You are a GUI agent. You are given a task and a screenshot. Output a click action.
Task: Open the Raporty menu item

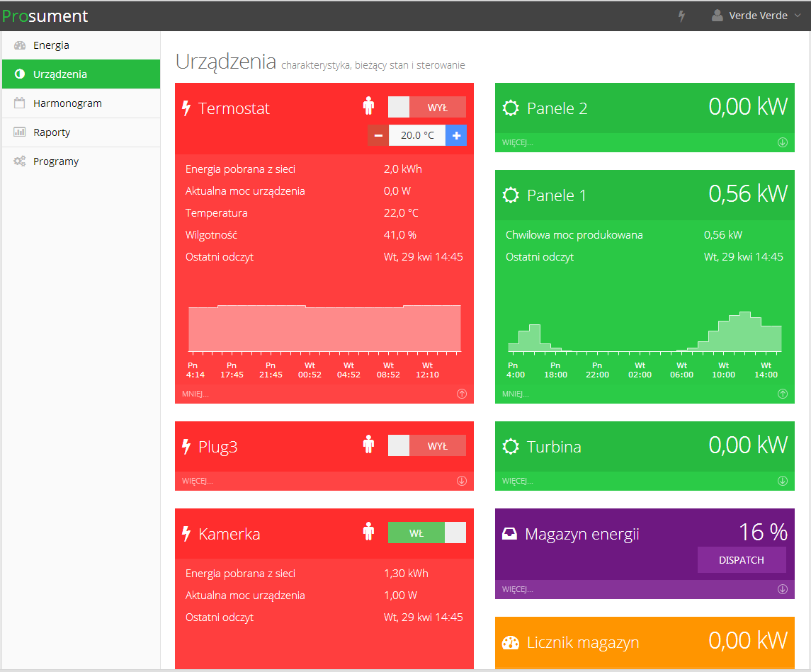[x=81, y=132]
